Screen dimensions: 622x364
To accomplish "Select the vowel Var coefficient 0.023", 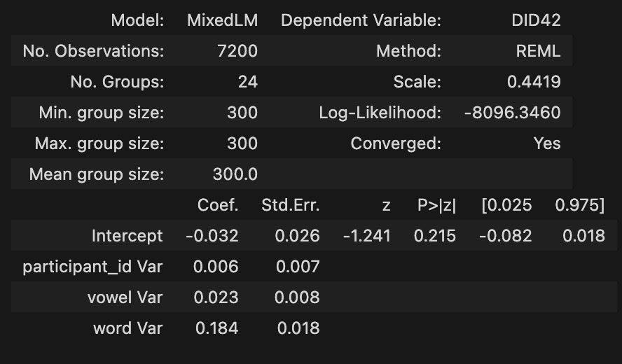I will 216,297.
